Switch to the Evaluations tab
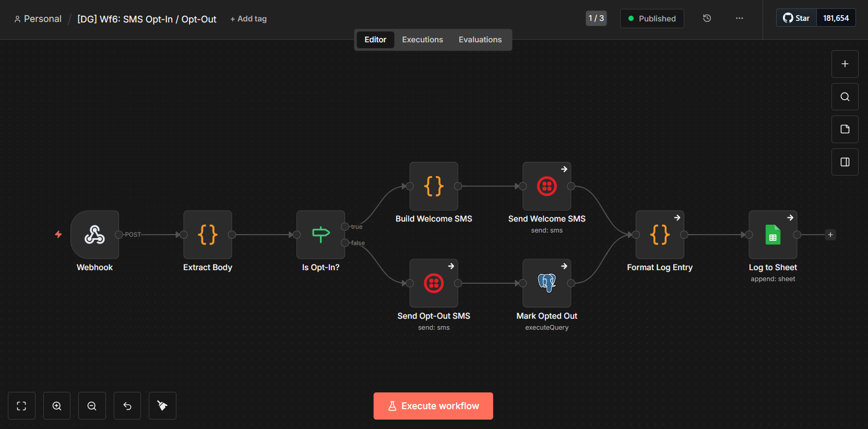The height and width of the screenshot is (429, 868). pos(480,40)
